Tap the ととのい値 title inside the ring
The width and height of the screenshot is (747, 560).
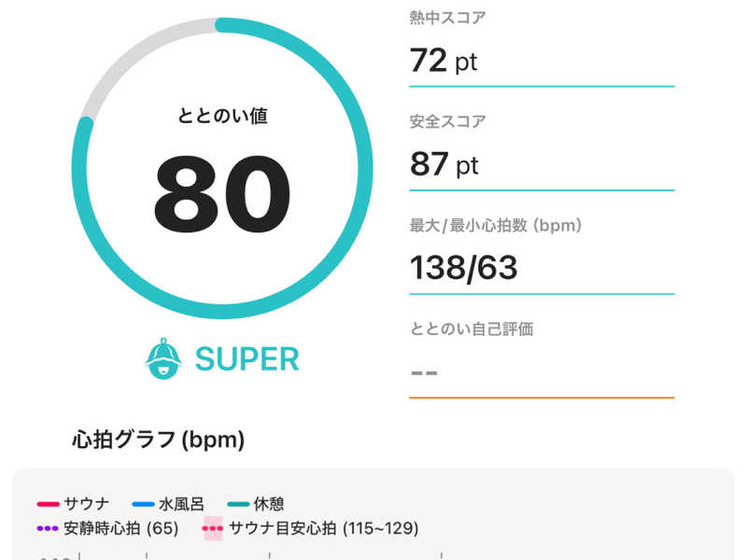pos(222,117)
